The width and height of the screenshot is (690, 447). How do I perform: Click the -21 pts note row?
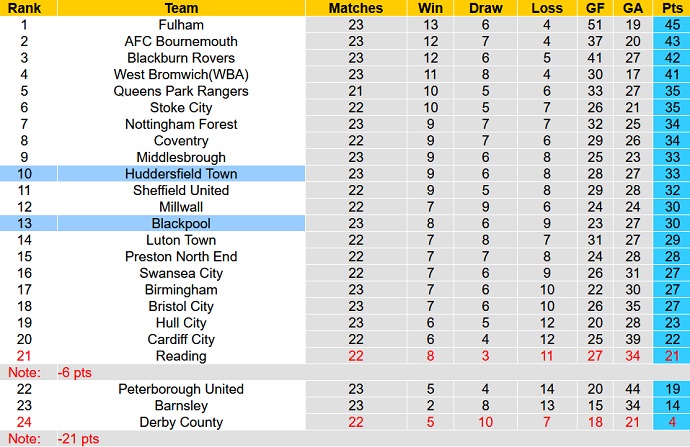(x=80, y=439)
